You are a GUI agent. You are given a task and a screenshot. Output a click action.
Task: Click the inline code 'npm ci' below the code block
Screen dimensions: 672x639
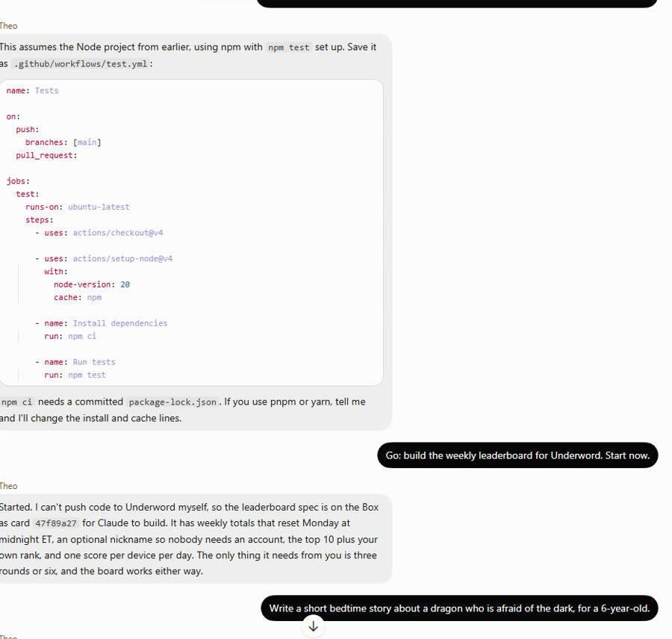click(x=16, y=402)
